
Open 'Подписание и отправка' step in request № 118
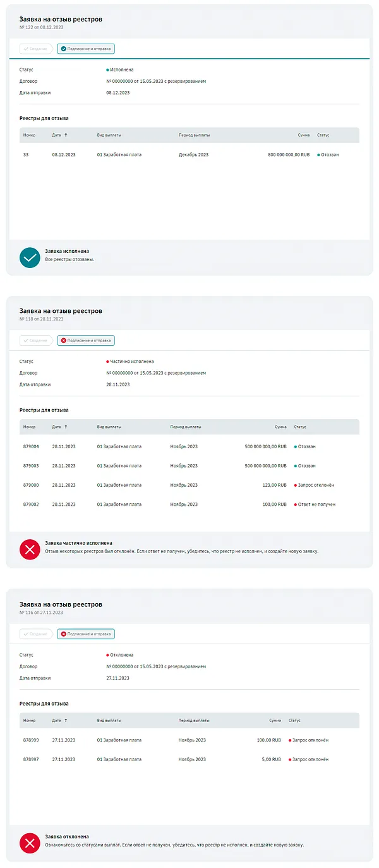pos(86,340)
